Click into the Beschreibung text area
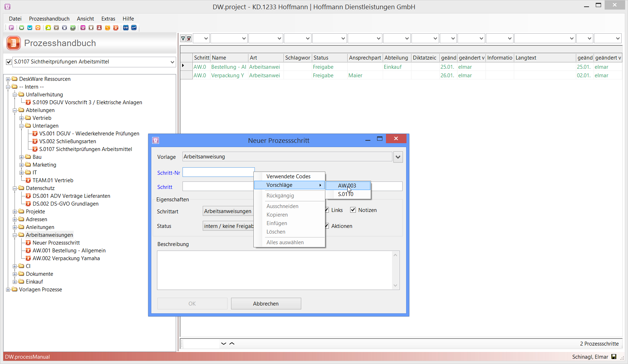This screenshot has width=628, height=364. (275, 270)
